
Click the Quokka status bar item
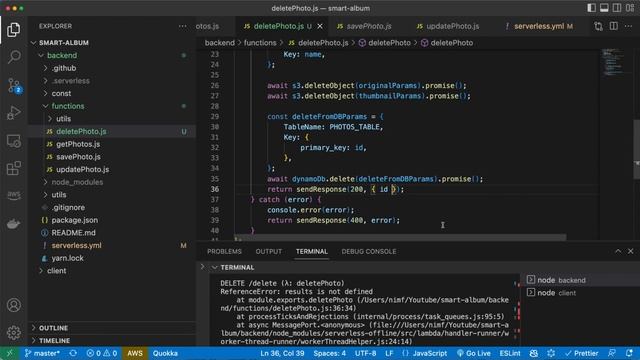tap(165, 353)
